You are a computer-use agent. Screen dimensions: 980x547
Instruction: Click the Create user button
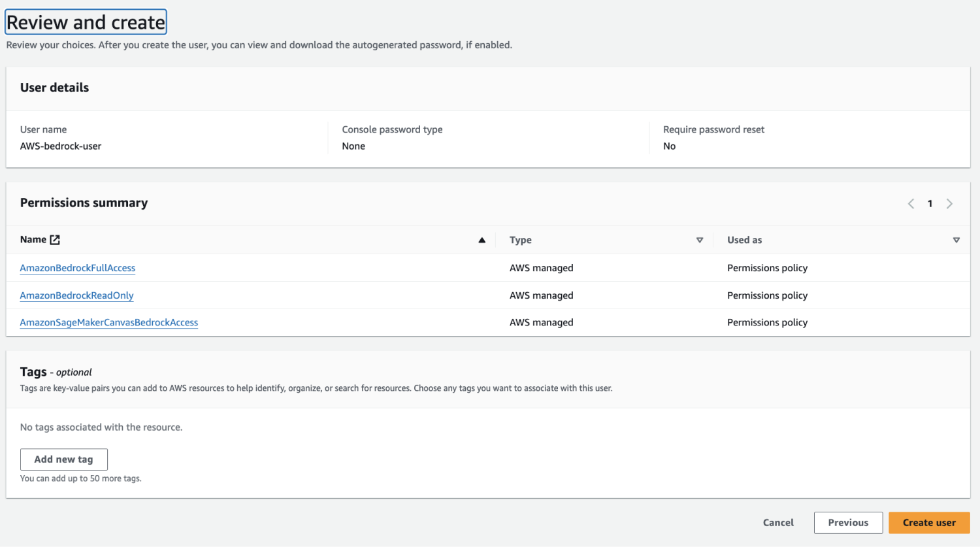[x=928, y=522]
